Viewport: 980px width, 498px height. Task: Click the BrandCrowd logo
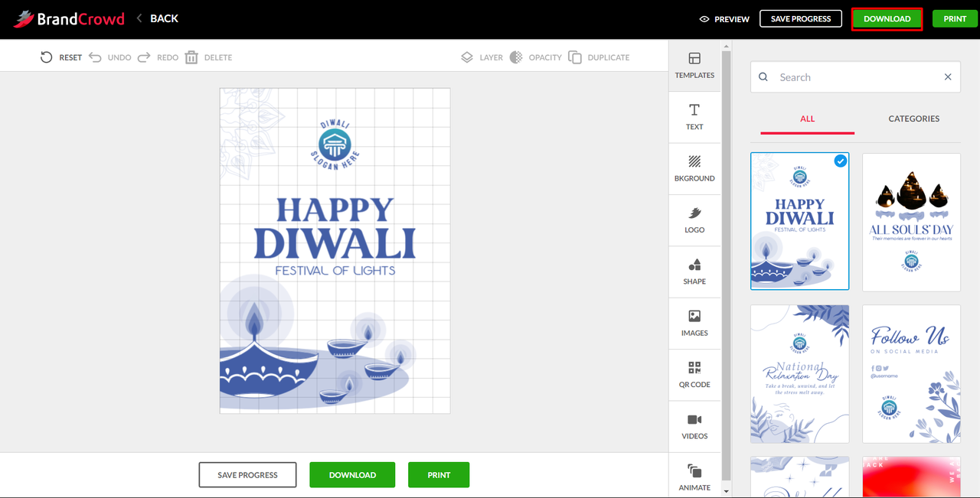click(x=69, y=19)
